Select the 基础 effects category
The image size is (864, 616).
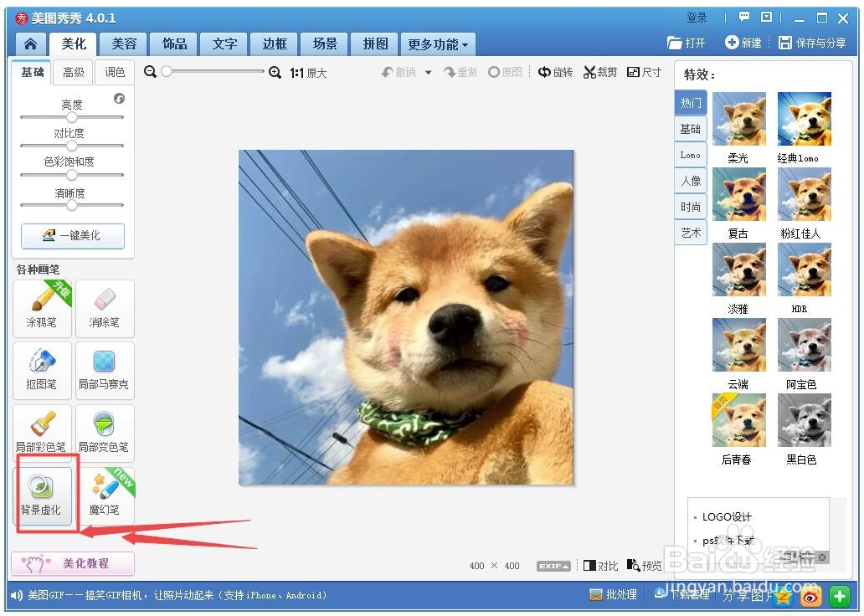pyautogui.click(x=691, y=129)
